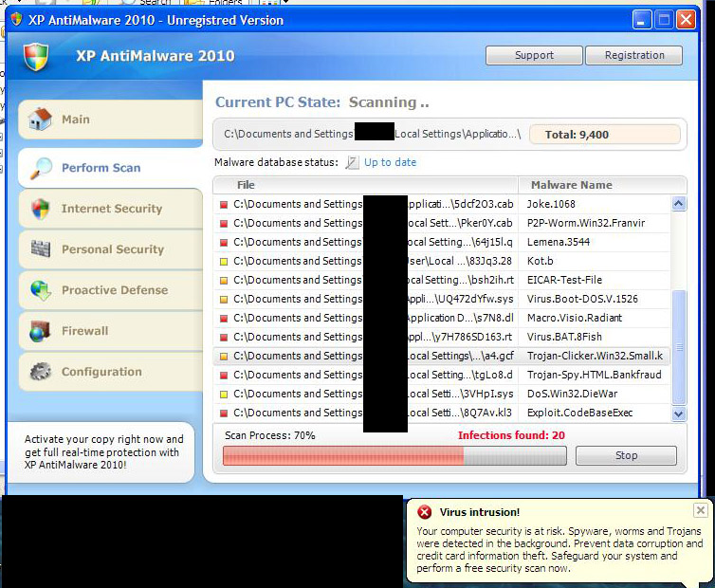The height and width of the screenshot is (588, 715).
Task: Click the Scan Process: 70% label
Action: point(269,435)
